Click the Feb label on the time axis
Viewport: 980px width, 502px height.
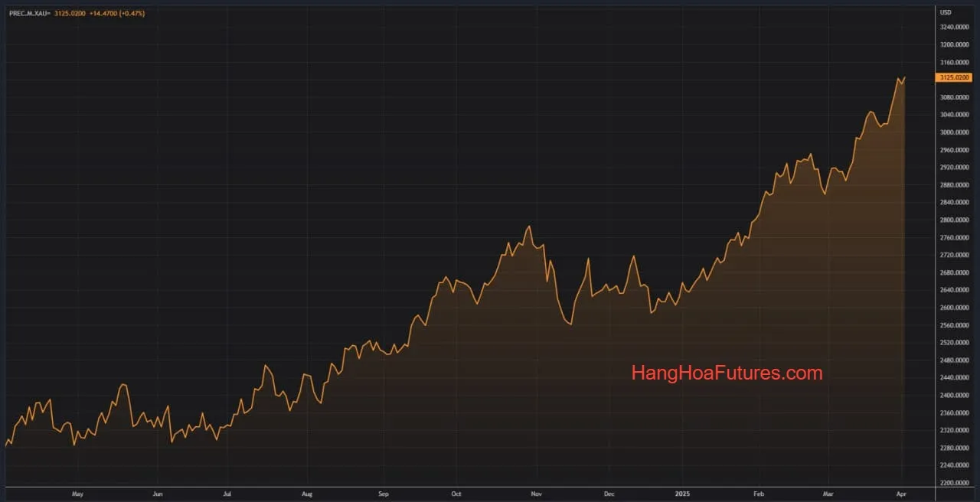pos(758,494)
